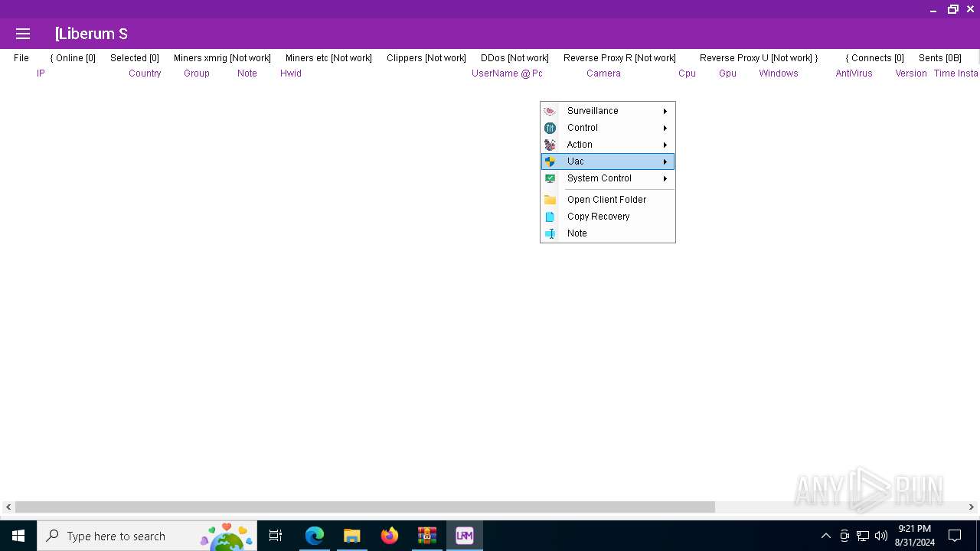This screenshot has height=551, width=980.
Task: Open Task View on the taskbar
Action: 276,536
